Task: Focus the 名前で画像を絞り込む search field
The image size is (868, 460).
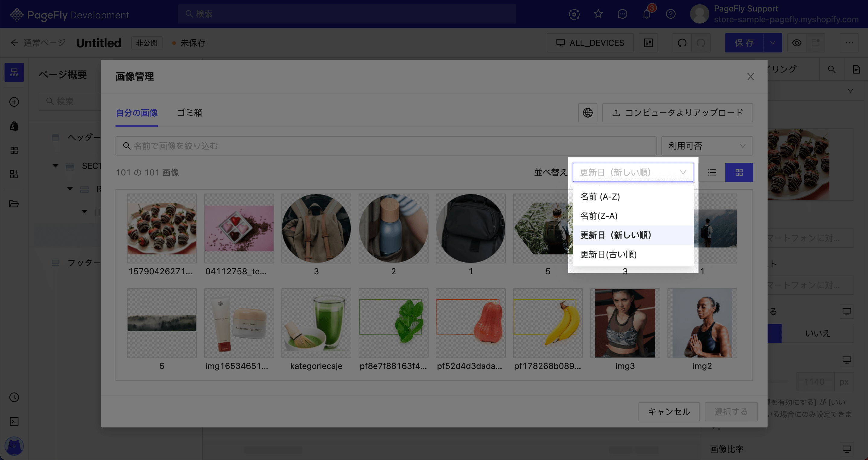Action: tap(386, 146)
